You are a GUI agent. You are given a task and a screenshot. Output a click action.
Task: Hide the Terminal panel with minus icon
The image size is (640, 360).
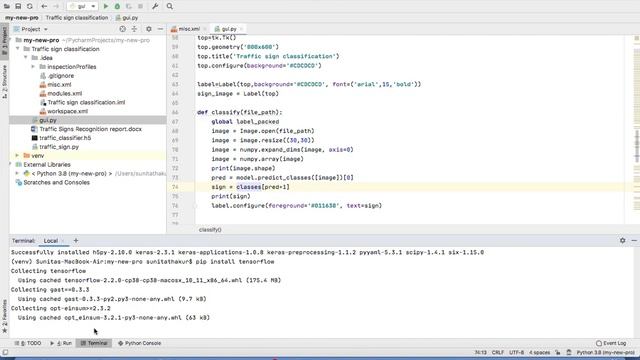pyautogui.click(x=634, y=241)
